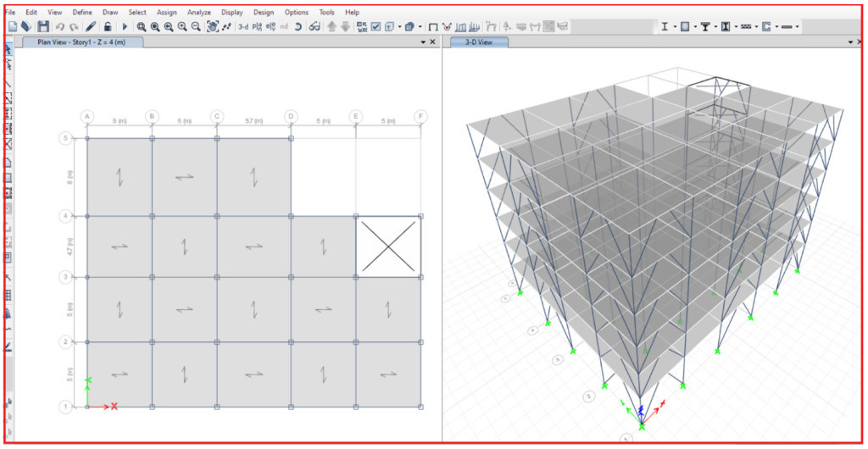This screenshot has width=868, height=449.
Task: Click the shear wall design icon
Action: click(766, 26)
